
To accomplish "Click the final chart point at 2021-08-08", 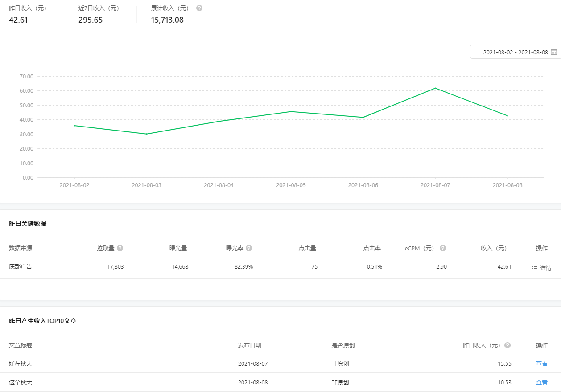I will click(507, 116).
